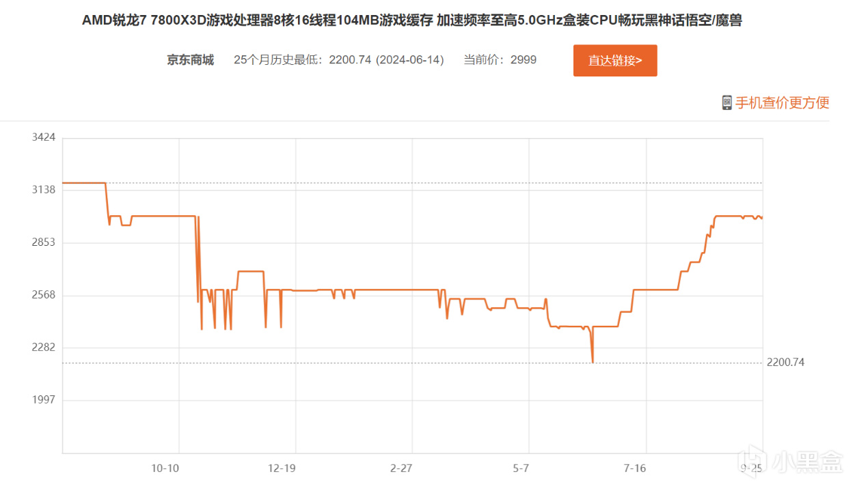Click the 10-10 date label on x-axis

(x=165, y=468)
